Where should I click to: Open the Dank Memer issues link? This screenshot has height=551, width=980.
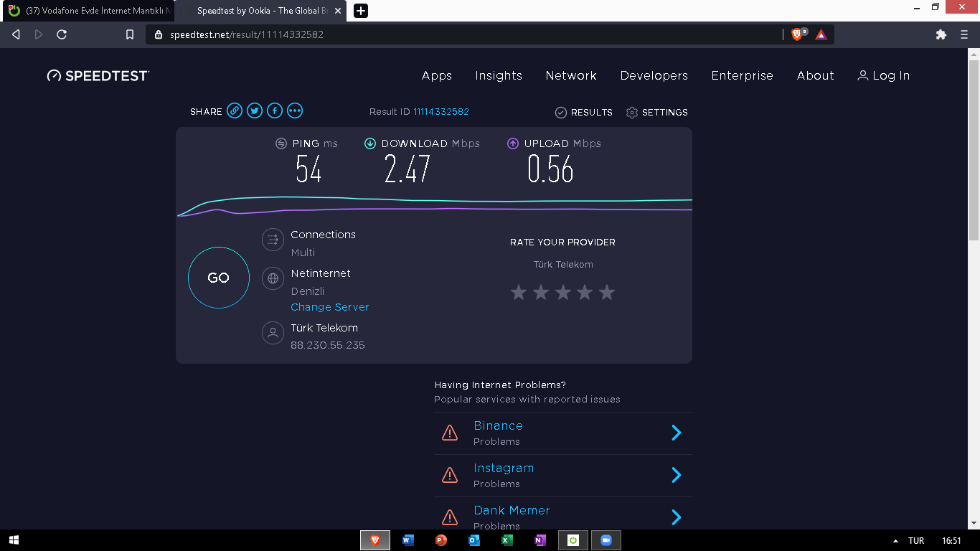512,510
